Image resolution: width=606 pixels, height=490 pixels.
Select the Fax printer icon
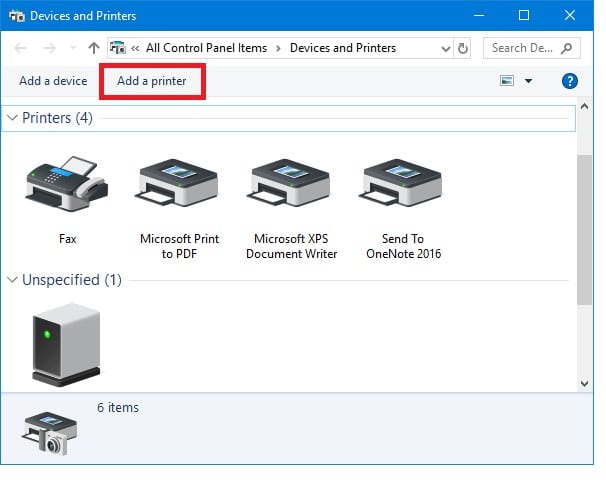(x=67, y=184)
